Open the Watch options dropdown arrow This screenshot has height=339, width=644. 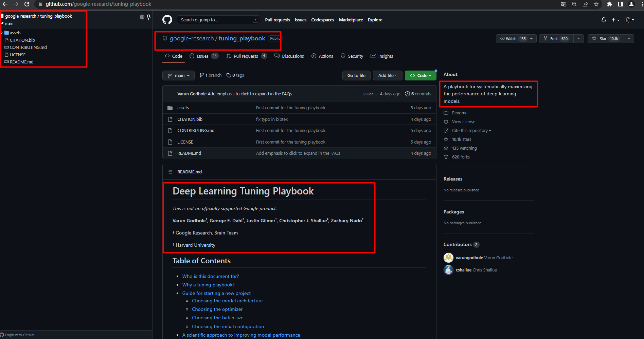(x=532, y=39)
